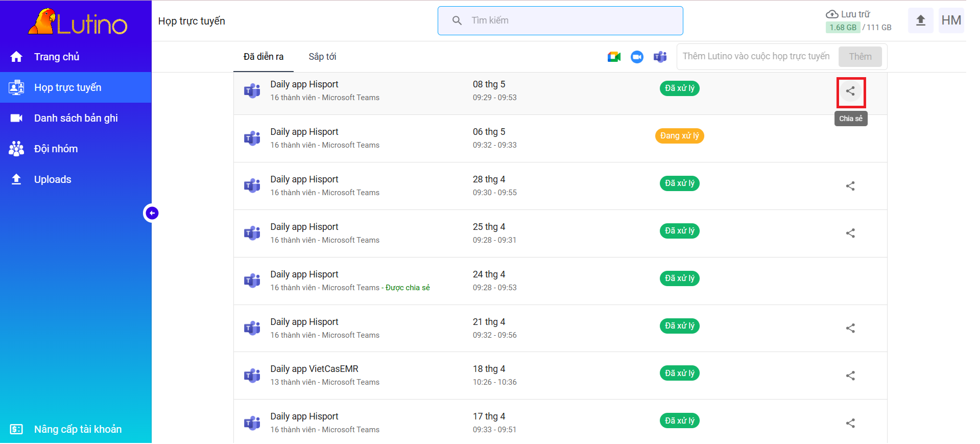Go to Đội nhóm section

coord(76,149)
